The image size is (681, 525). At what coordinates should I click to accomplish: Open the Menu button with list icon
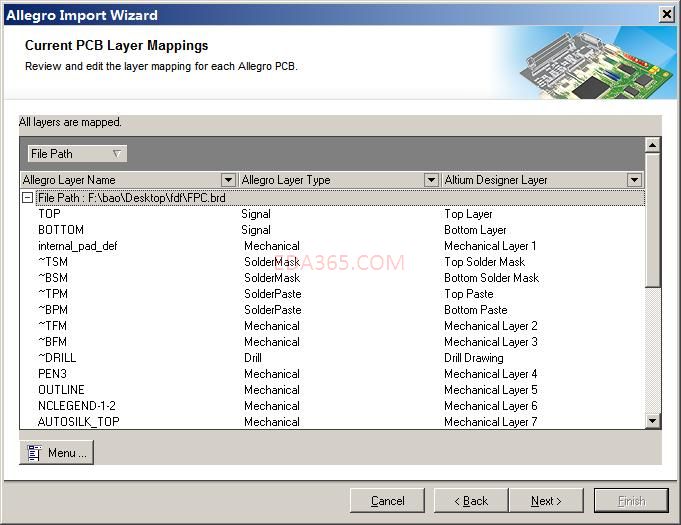point(56,452)
